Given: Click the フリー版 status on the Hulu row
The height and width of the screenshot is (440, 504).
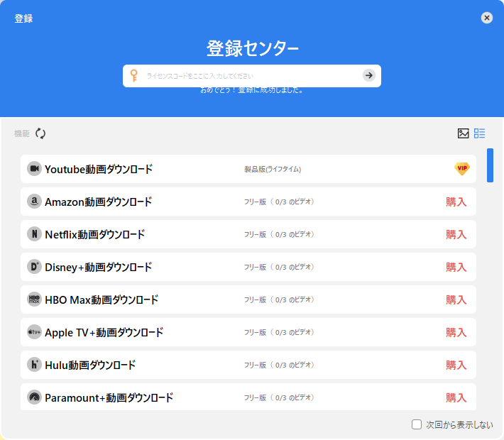Looking at the screenshot, I should tap(279, 365).
